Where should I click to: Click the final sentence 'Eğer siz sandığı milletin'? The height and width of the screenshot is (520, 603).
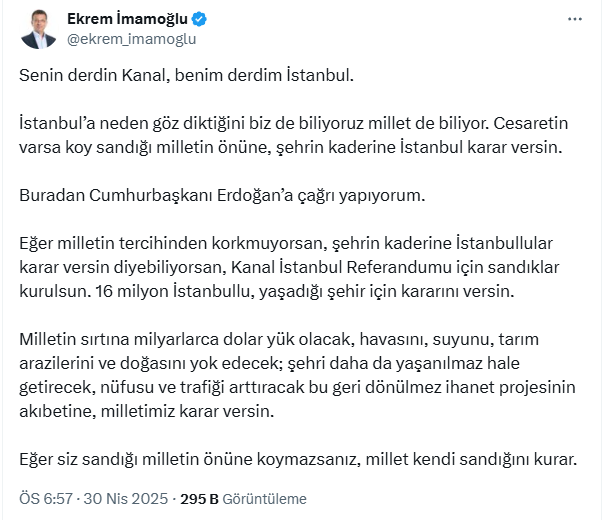pyautogui.click(x=298, y=459)
